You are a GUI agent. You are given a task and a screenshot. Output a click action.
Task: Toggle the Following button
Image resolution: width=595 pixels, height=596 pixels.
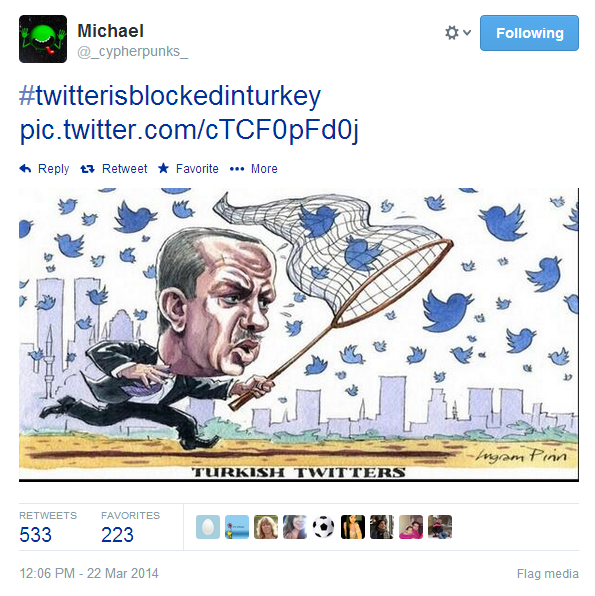[529, 33]
